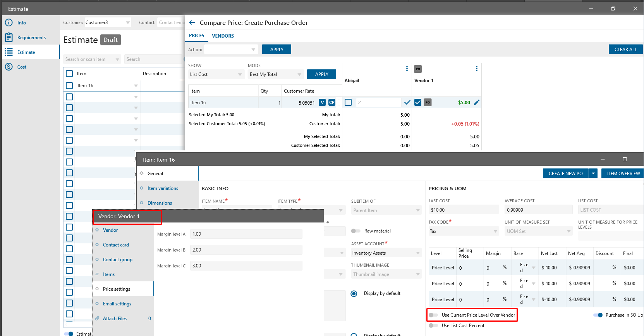Expand the Best My Total mode dropdown
Screen dimensions: 644x336
(275, 74)
